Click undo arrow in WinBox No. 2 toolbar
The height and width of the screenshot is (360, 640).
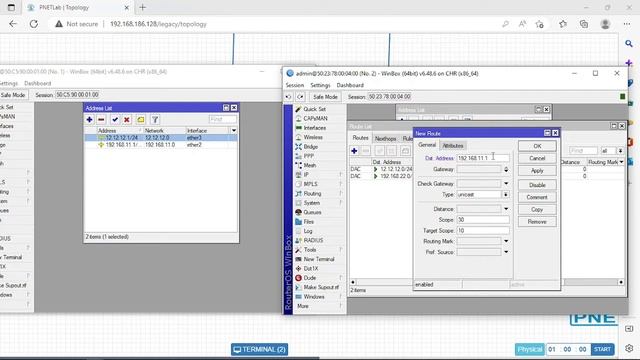(x=289, y=97)
